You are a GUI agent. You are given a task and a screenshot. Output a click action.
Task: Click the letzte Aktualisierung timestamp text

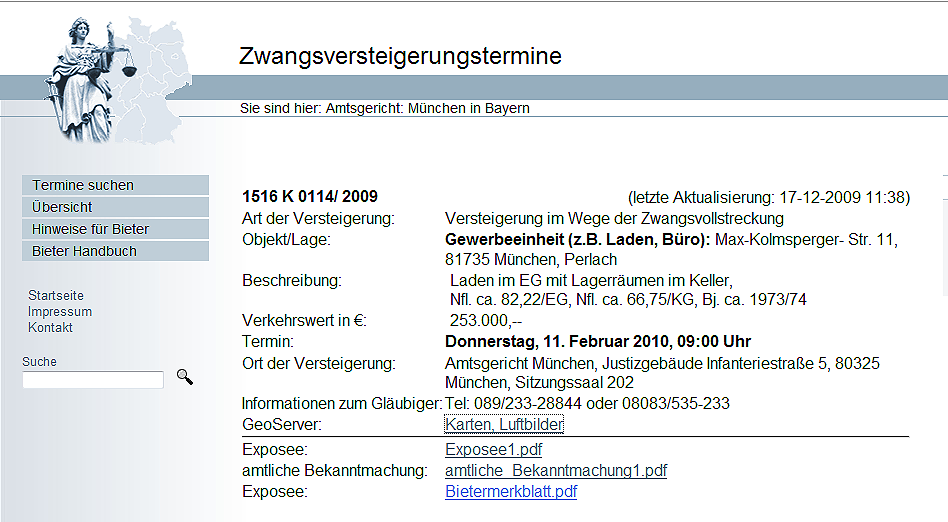tap(769, 197)
